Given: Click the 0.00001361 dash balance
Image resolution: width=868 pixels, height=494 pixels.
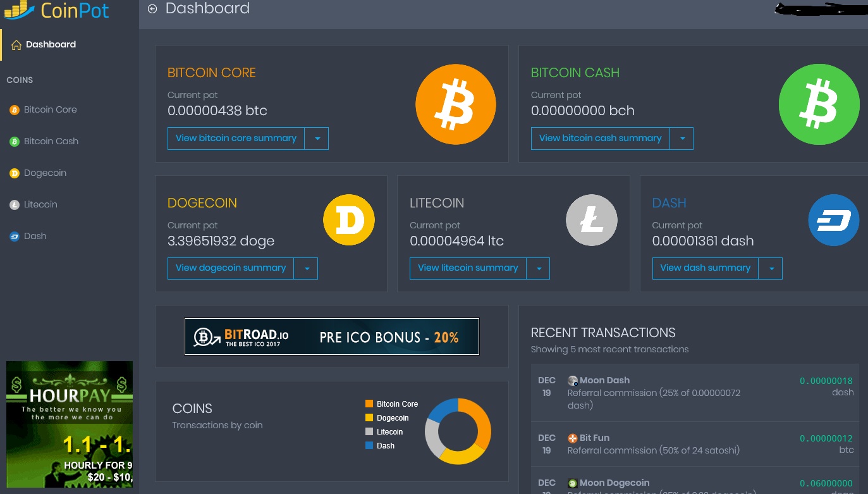Looking at the screenshot, I should (x=703, y=241).
